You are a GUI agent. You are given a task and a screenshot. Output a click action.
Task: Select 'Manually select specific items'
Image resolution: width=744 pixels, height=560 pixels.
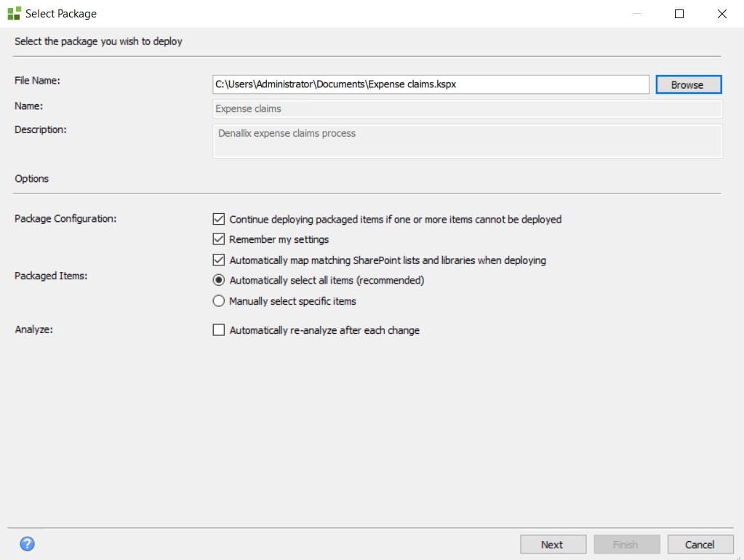[x=219, y=300]
